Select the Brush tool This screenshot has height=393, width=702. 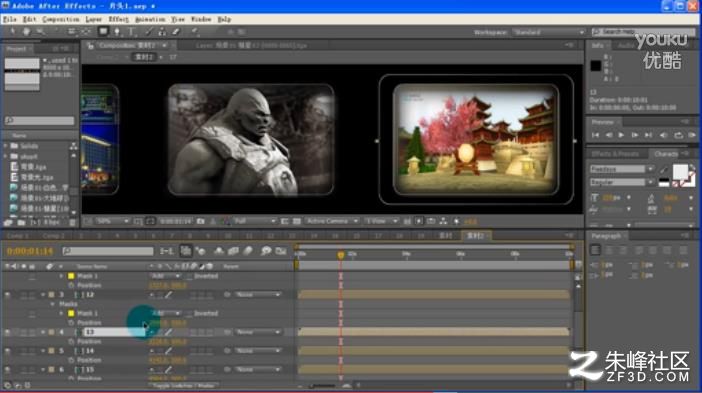[148, 31]
